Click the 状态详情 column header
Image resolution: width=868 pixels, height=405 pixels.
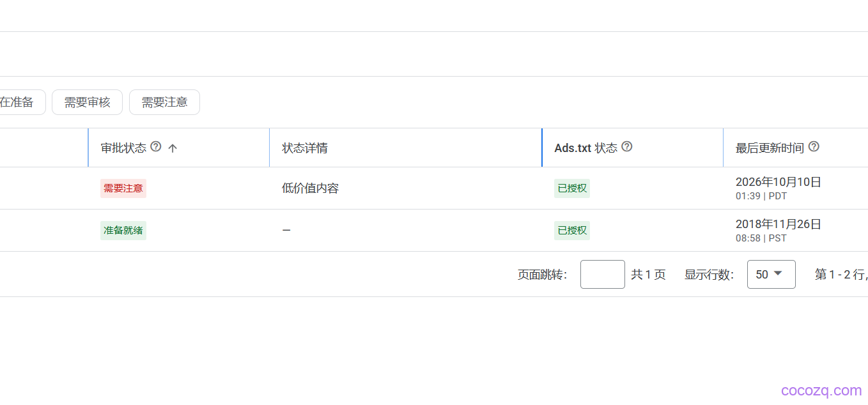305,148
